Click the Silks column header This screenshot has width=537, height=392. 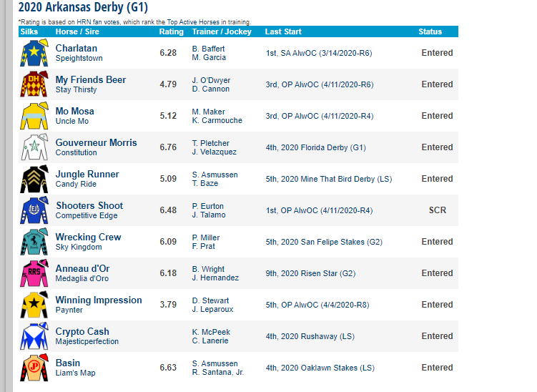pos(29,32)
